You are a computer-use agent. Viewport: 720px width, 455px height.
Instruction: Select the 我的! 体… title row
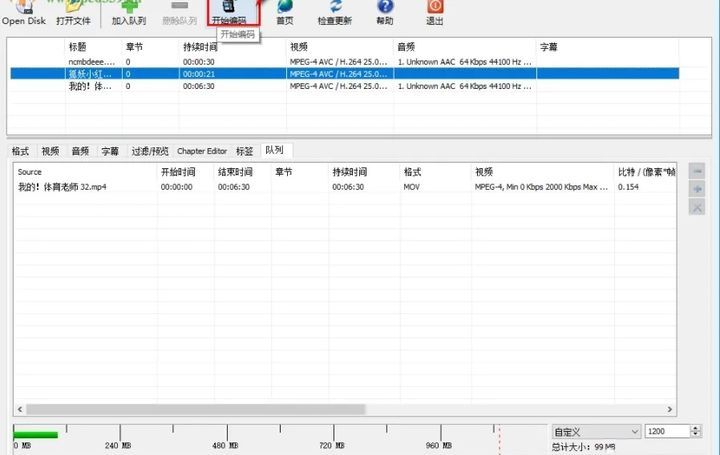coord(344,86)
